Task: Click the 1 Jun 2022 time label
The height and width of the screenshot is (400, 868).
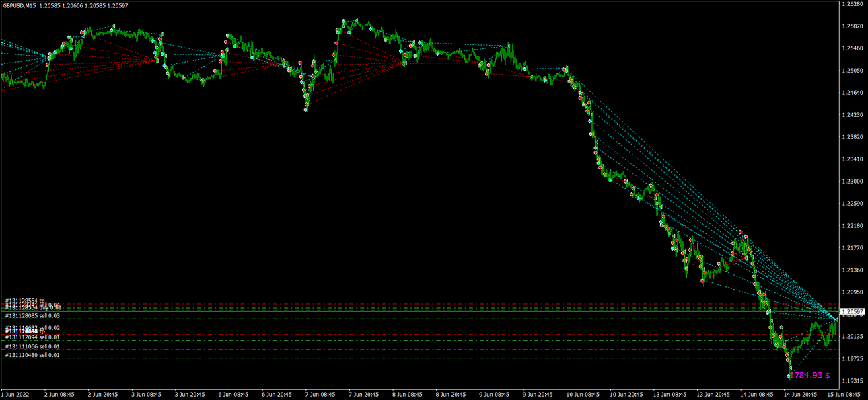Action: (x=15, y=395)
